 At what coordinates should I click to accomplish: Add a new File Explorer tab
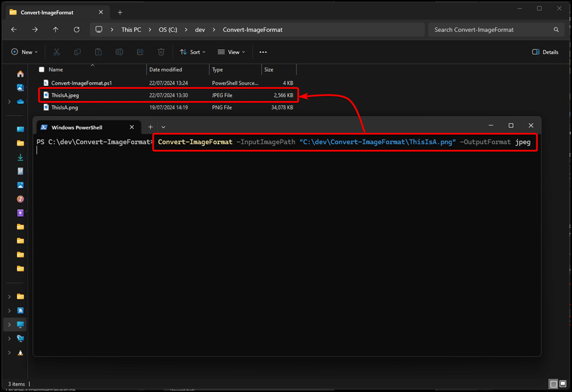pos(120,12)
